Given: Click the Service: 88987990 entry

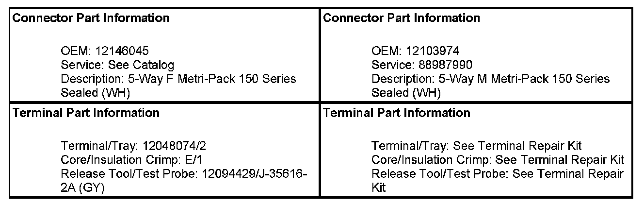Looking at the screenshot, I should click(421, 65).
